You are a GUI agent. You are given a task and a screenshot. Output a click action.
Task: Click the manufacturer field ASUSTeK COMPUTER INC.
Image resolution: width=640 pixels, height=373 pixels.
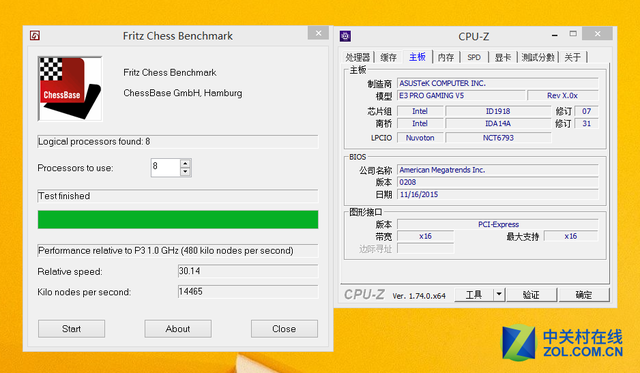pos(498,83)
